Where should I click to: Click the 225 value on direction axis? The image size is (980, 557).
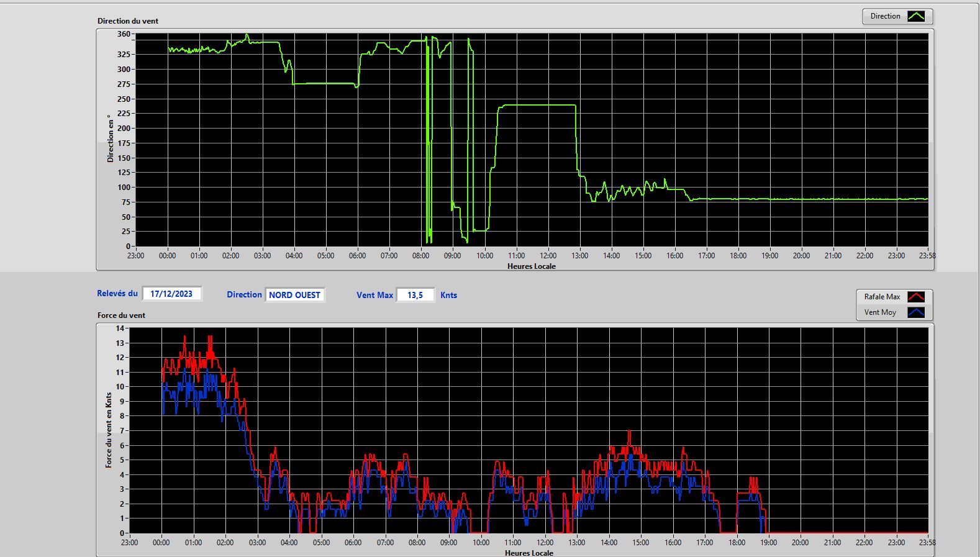click(124, 113)
